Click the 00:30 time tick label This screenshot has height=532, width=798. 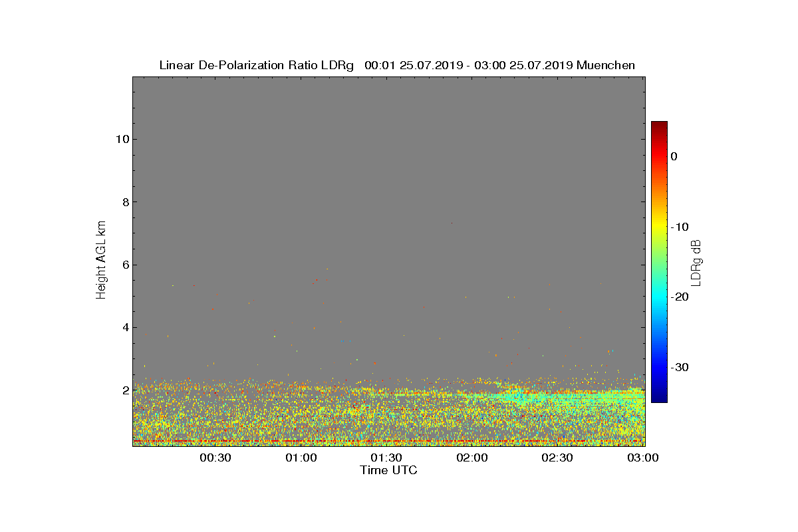215,458
